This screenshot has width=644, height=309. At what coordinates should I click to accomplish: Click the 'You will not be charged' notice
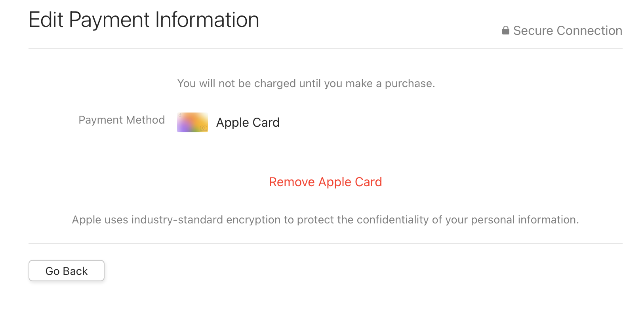point(306,84)
